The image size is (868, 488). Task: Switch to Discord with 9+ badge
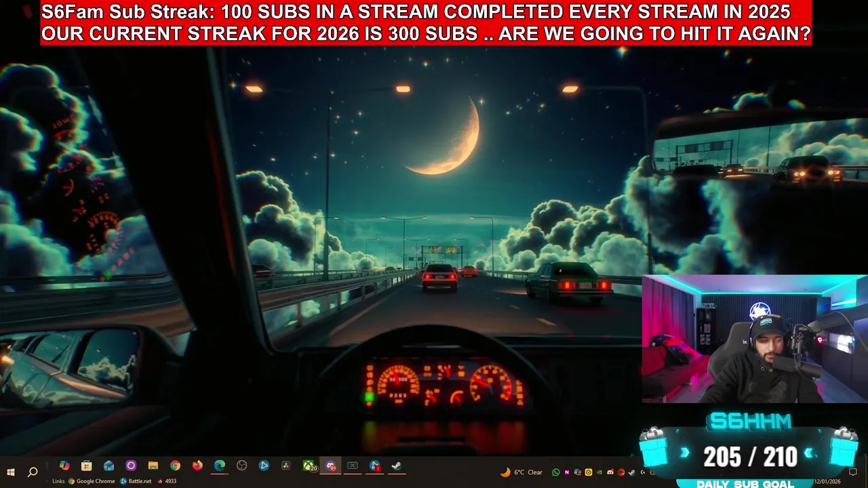(331, 466)
